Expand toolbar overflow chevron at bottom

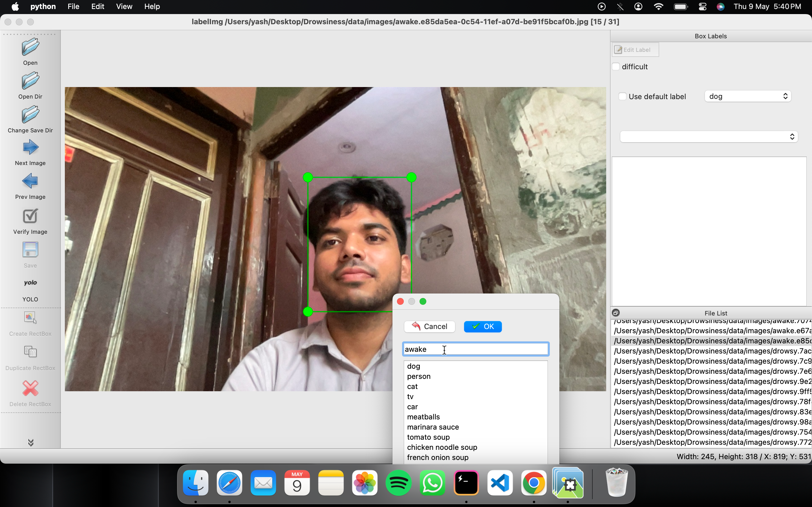click(30, 442)
